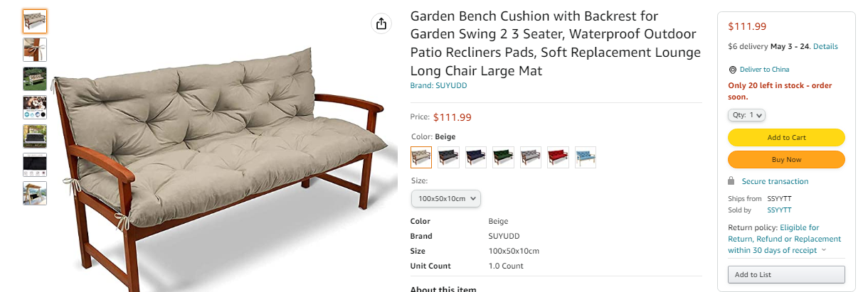This screenshot has width=868, height=292.
Task: Click the padlock icon next to Secure transaction
Action: pyautogui.click(x=731, y=181)
